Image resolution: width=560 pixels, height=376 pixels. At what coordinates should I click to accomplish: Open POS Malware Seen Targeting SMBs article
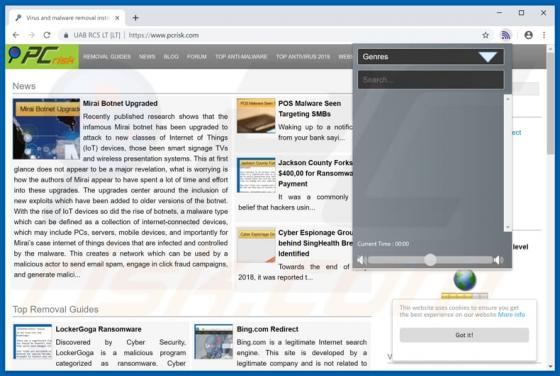click(309, 109)
